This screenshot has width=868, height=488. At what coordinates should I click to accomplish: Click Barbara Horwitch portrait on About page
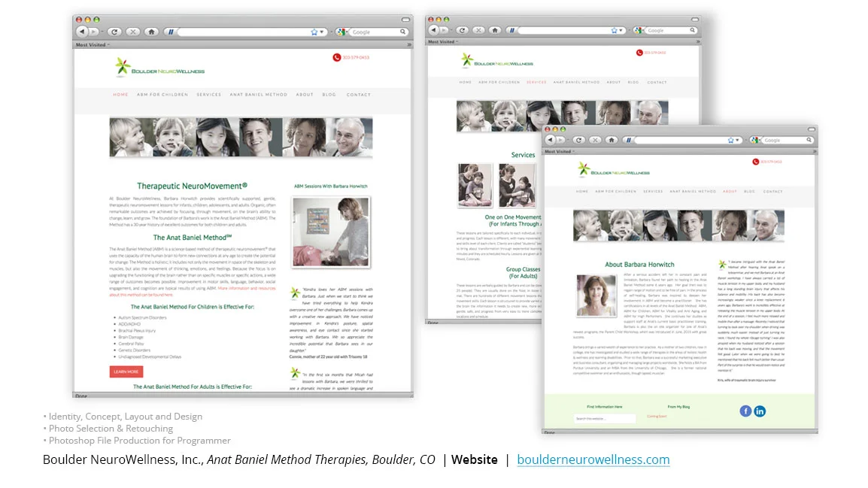pos(596,296)
